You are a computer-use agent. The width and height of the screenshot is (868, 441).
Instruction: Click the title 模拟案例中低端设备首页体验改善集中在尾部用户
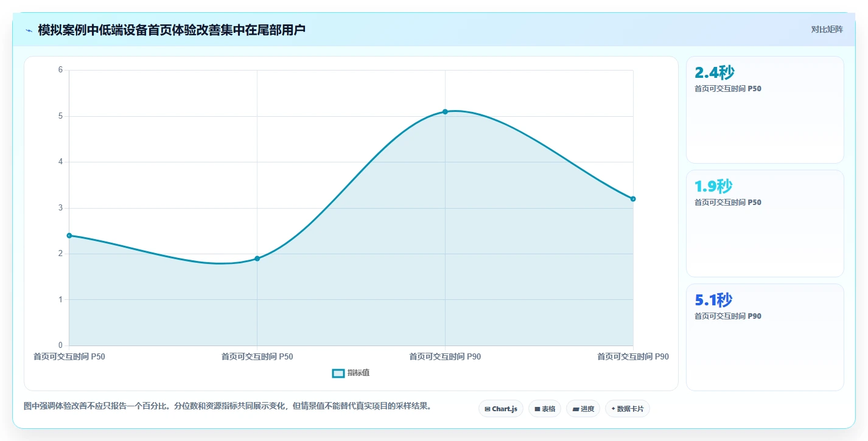tap(172, 30)
